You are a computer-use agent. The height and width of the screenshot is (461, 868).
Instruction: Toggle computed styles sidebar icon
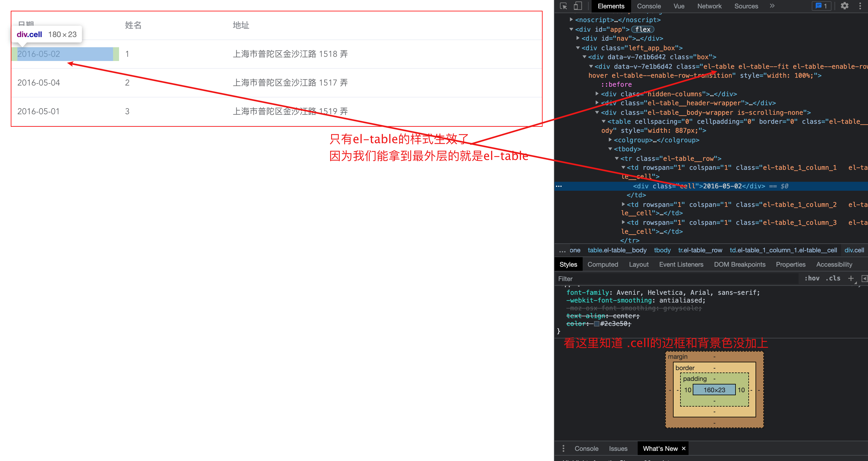[x=864, y=278]
